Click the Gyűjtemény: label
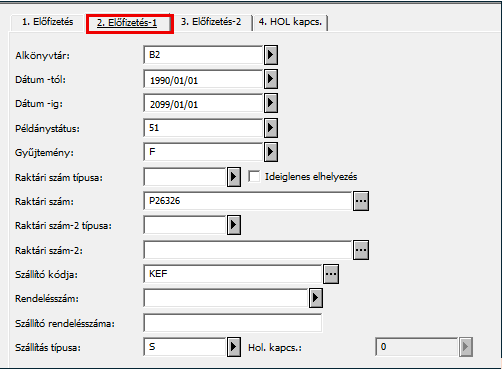Image resolution: width=503 pixels, height=369 pixels. click(44, 153)
